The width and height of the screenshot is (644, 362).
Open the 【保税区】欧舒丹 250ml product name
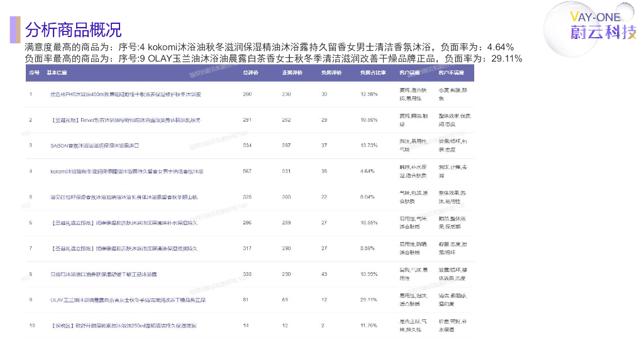pyautogui.click(x=123, y=326)
